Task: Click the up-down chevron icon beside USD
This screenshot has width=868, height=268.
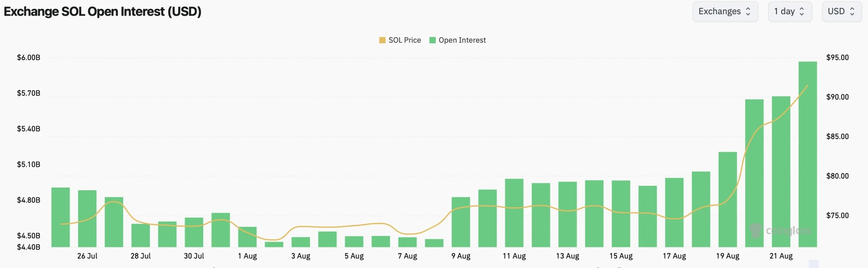Action: (x=852, y=12)
